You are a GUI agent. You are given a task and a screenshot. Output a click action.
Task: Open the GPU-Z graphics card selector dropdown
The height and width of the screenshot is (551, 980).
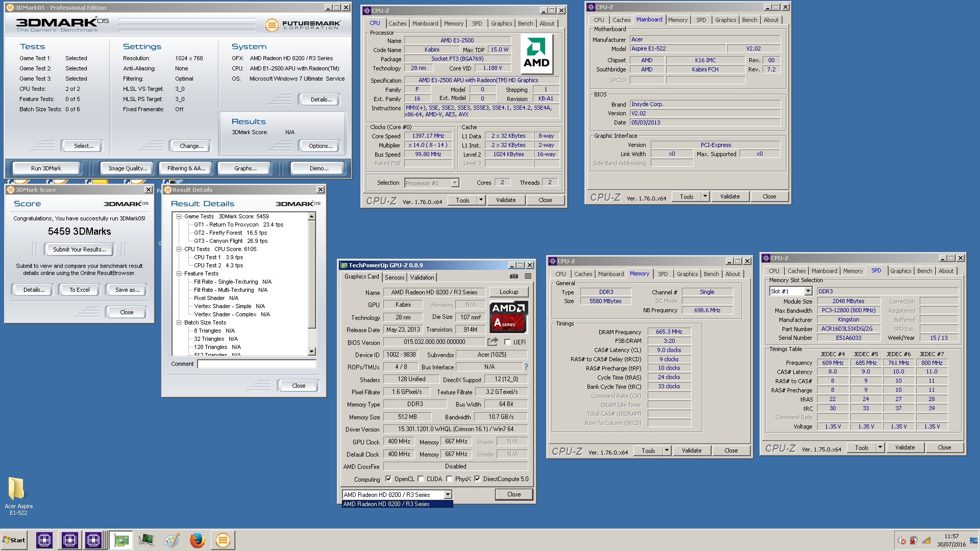[x=448, y=494]
